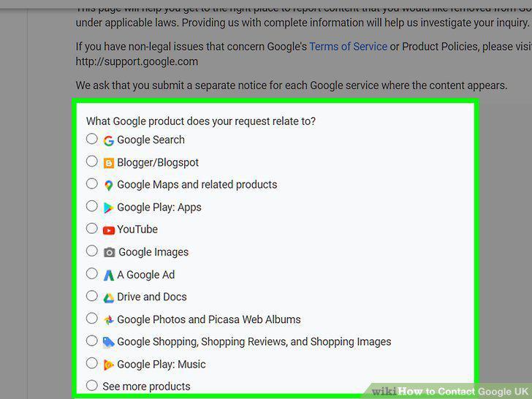Select the Drive and Docs radio button
Image resolution: width=532 pixels, height=399 pixels.
click(x=91, y=296)
